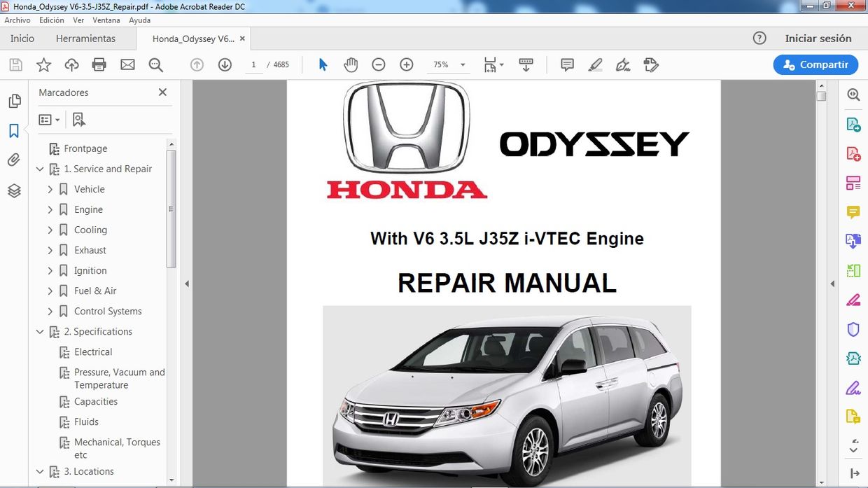This screenshot has width=868, height=488.
Task: Expand the Cooling bookmark
Action: click(x=50, y=230)
